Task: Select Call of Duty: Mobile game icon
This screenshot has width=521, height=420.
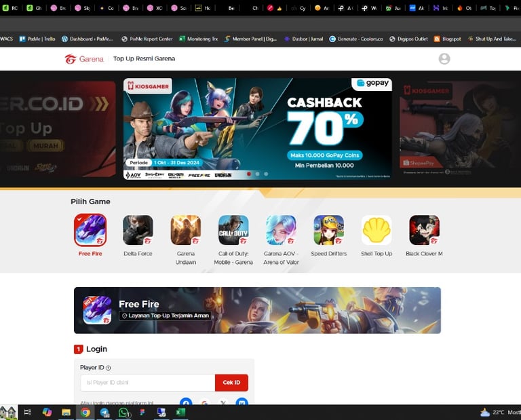Action: pyautogui.click(x=233, y=230)
